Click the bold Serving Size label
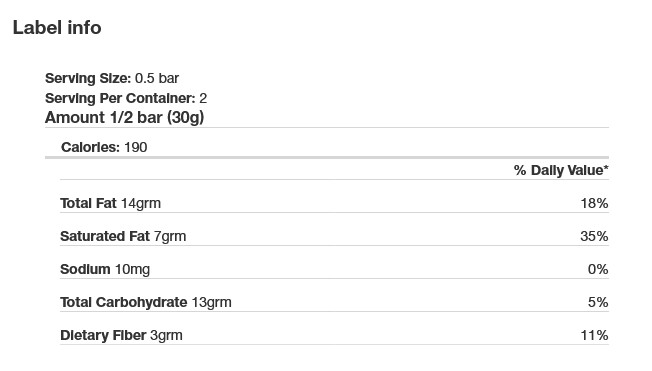 pyautogui.click(x=88, y=78)
